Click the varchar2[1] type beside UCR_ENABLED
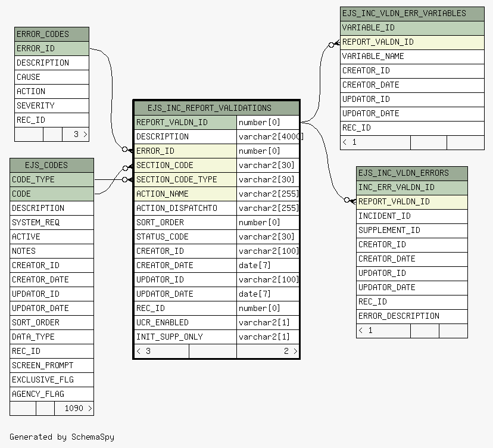Screen dimensions: 493x448 268,322
